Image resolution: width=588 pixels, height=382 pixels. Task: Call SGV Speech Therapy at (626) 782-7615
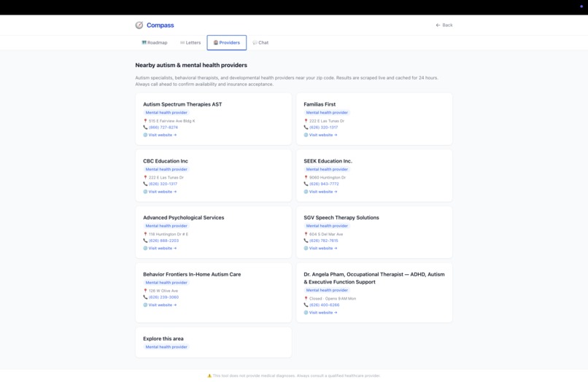pos(324,241)
